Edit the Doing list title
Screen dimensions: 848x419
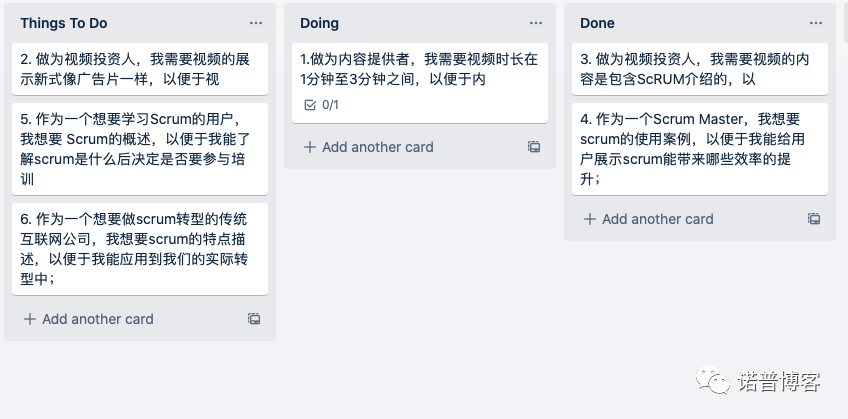320,23
